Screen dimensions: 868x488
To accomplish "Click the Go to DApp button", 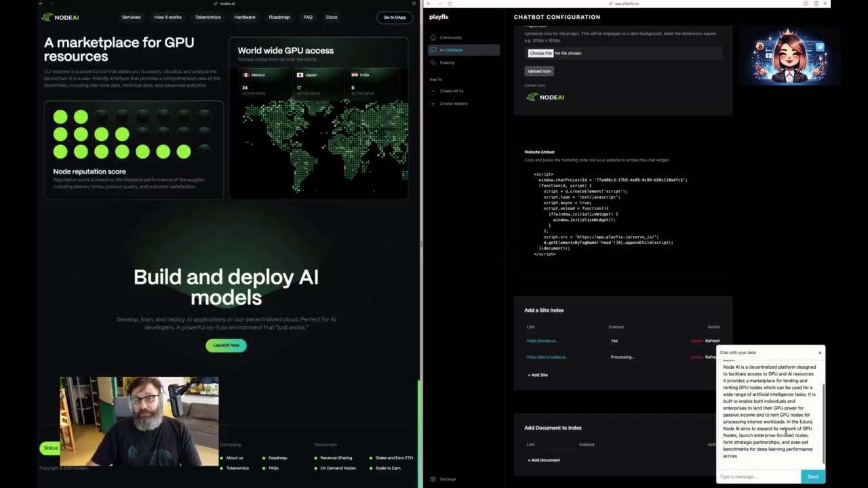I will tap(395, 17).
